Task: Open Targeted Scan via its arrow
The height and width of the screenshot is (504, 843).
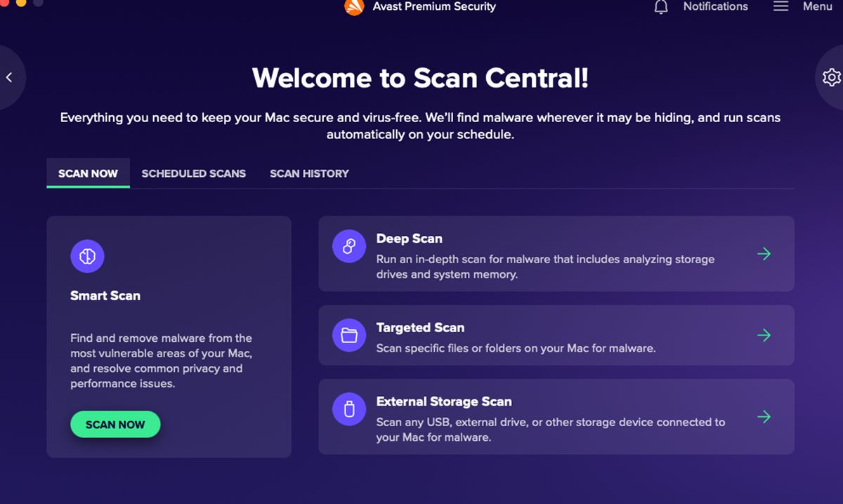Action: (764, 336)
